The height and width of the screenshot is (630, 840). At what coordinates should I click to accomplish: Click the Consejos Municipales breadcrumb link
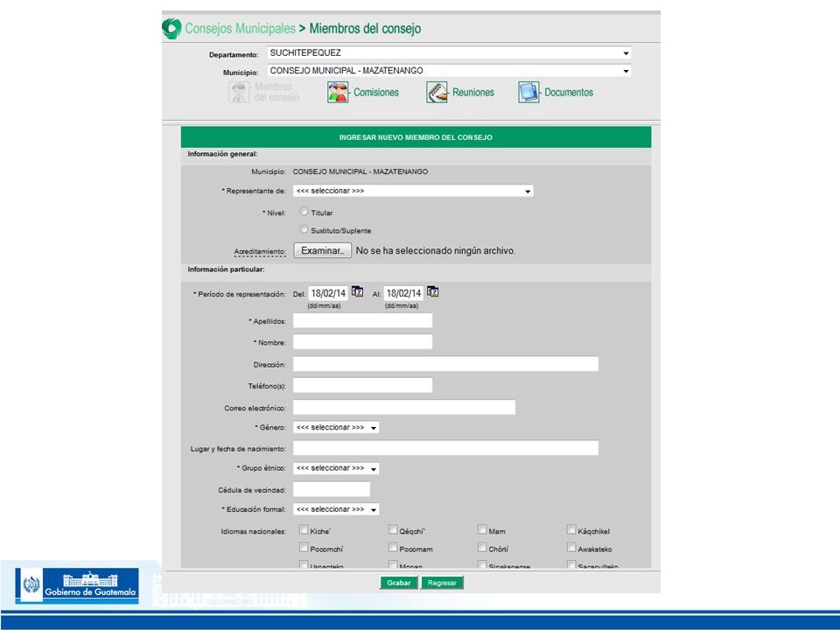[240, 28]
